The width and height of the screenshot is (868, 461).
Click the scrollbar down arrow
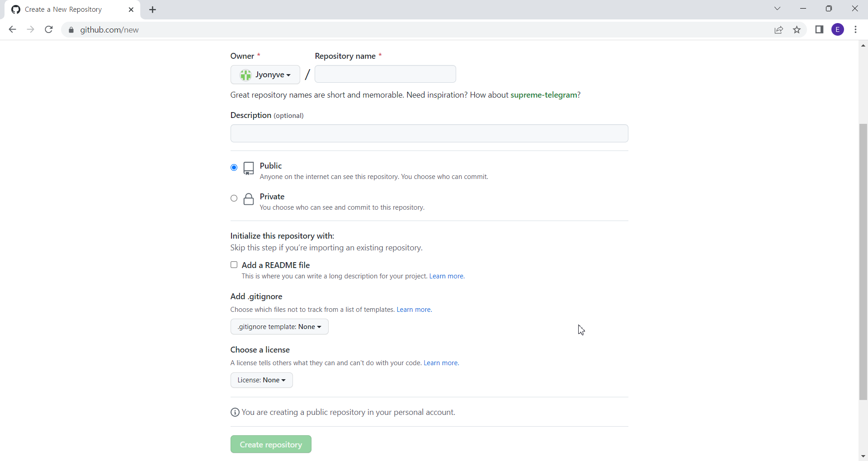[x=863, y=456]
